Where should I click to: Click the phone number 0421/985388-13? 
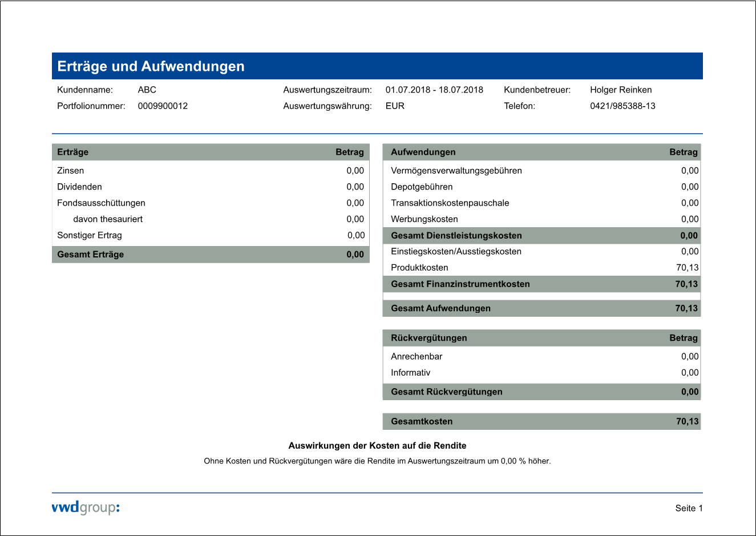tap(622, 106)
